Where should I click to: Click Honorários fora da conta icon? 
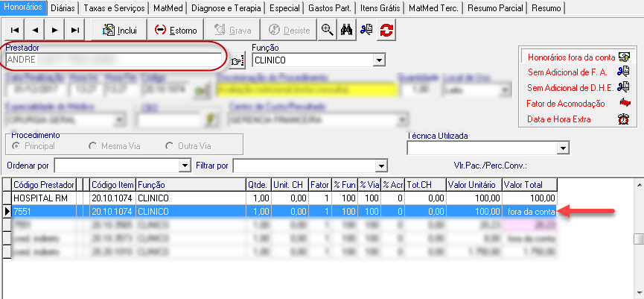[625, 57]
